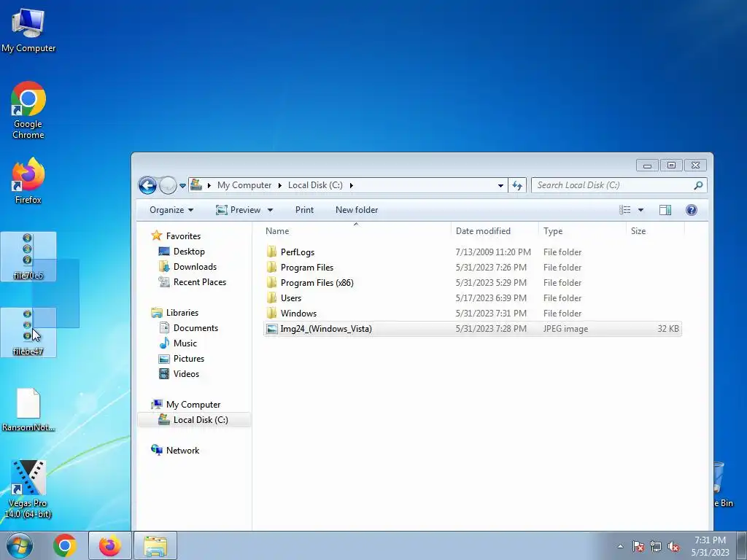Screen dimensions: 747x560
Task: Select Local Disk (C:) in navigation pane
Action: coord(194,419)
